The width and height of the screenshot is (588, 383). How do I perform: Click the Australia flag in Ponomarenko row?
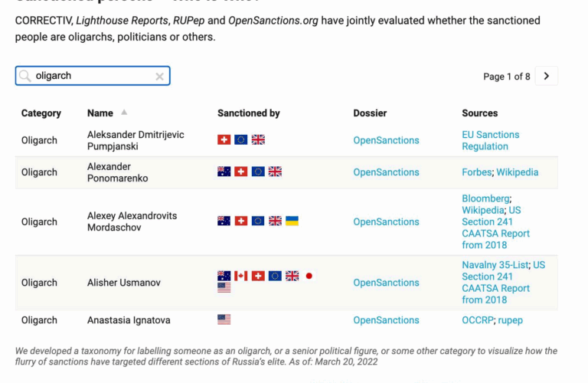click(x=224, y=172)
